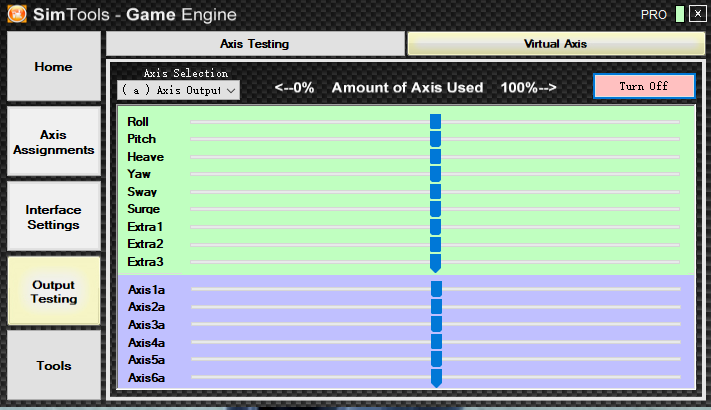Click the '100%-->' scale label
Image resolution: width=711 pixels, height=410 pixels.
pos(529,88)
